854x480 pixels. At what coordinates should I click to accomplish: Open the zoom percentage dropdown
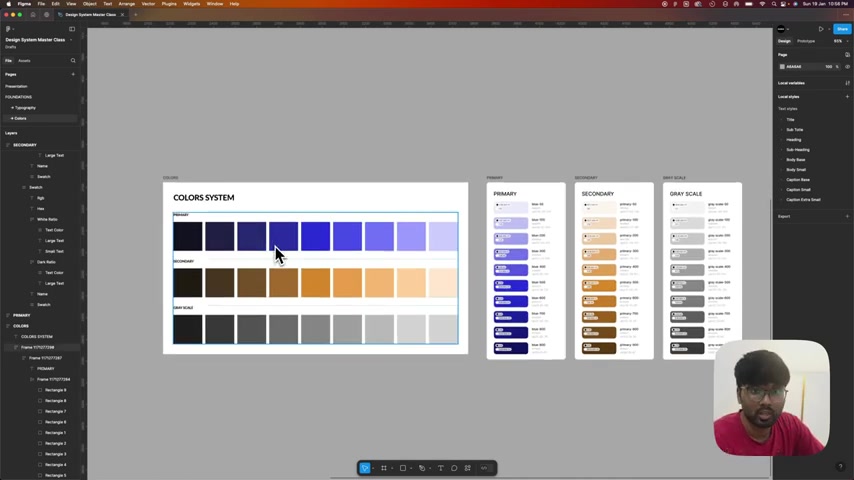(839, 41)
